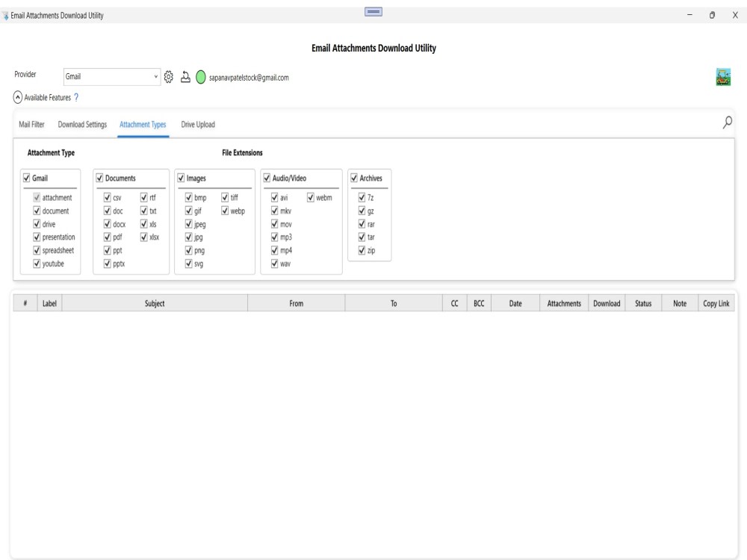Open the Download Settings tab
The height and width of the screenshot is (560, 747).
(82, 125)
